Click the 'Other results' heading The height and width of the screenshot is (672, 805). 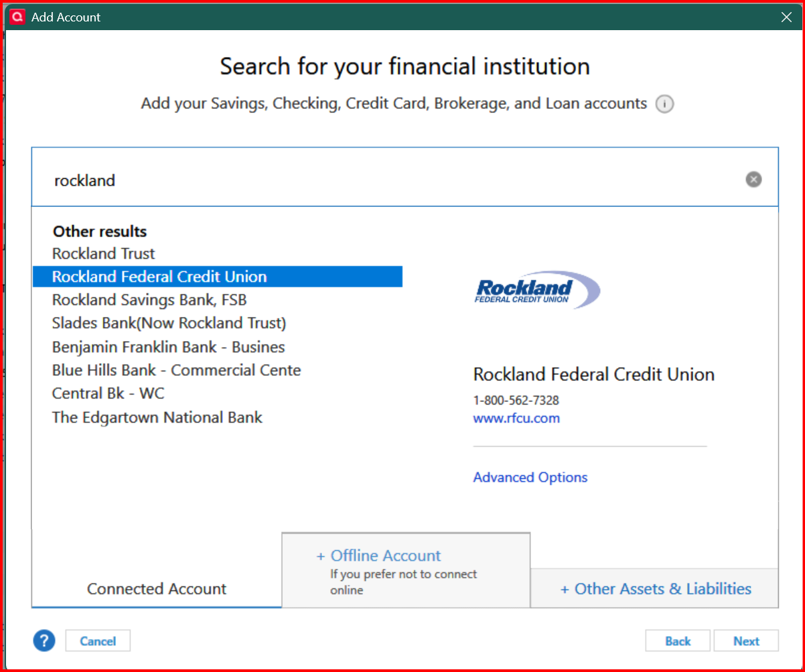coord(100,231)
